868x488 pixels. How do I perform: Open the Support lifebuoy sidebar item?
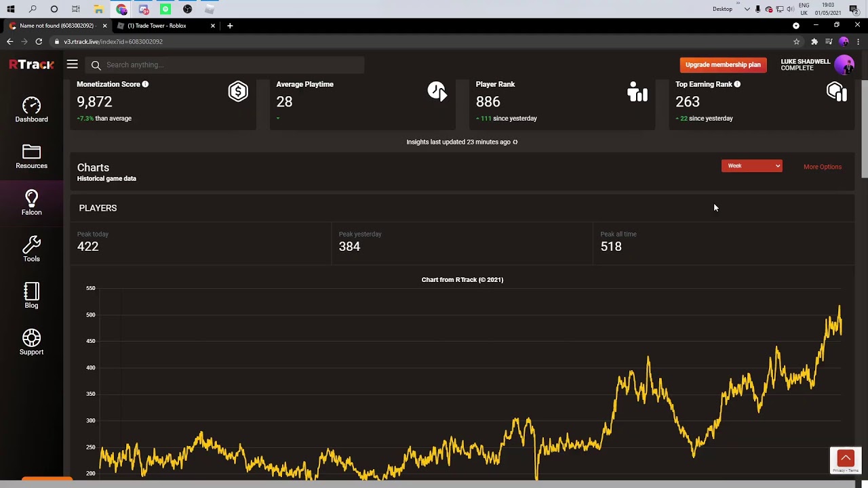(x=31, y=342)
